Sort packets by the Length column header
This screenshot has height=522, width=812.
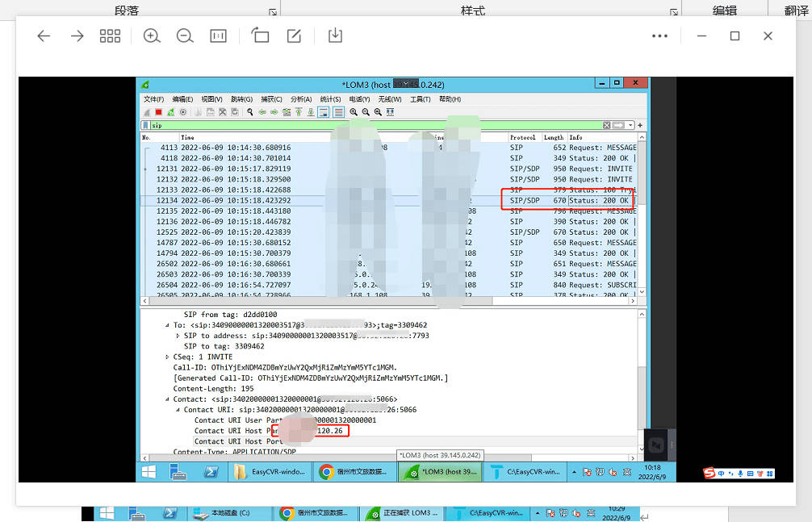[554, 137]
